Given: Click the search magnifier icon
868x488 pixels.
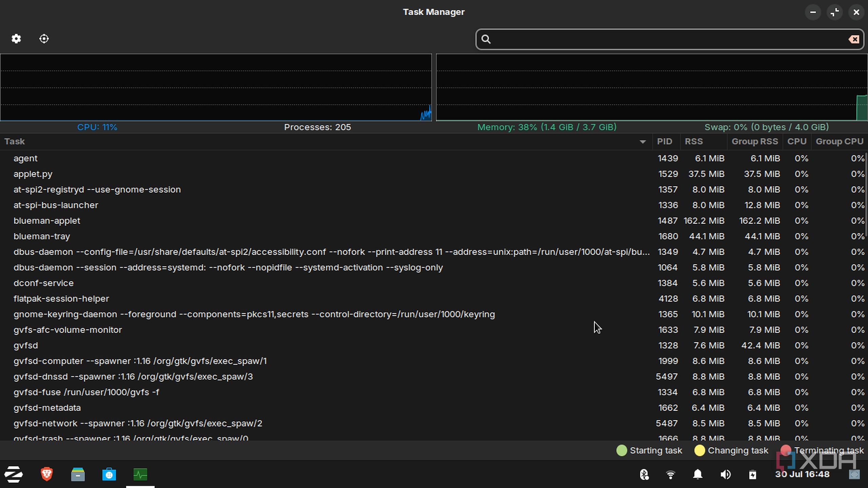Looking at the screenshot, I should 486,39.
